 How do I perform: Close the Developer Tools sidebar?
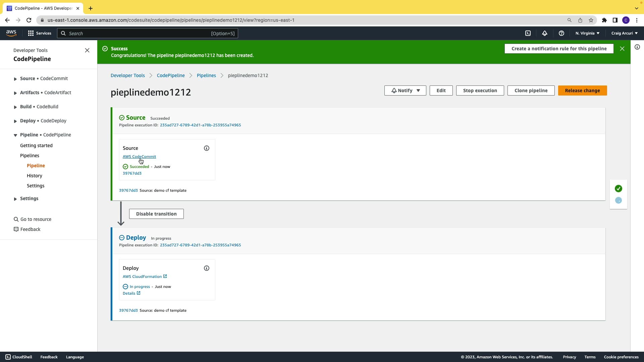pyautogui.click(x=87, y=50)
